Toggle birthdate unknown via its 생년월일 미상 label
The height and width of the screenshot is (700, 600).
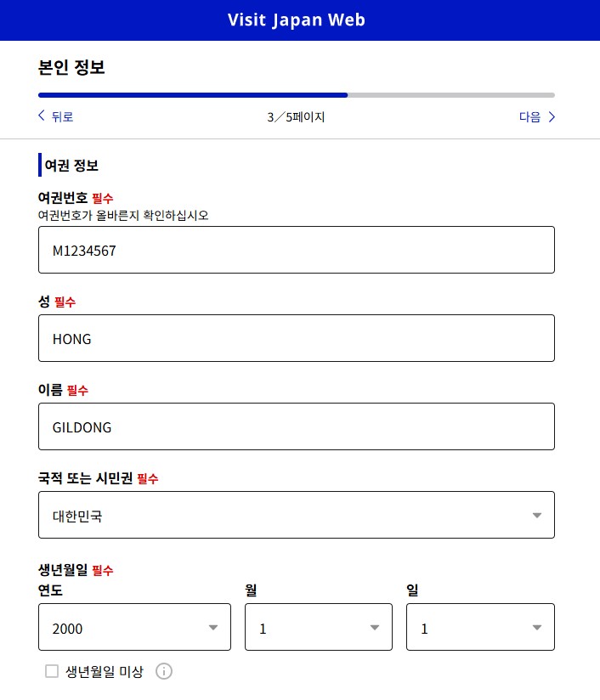click(104, 671)
